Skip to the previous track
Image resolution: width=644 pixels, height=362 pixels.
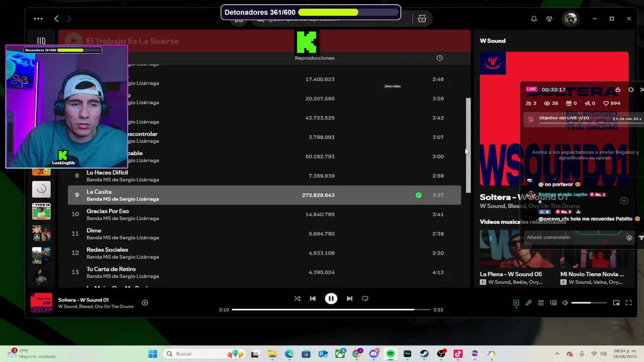(312, 299)
